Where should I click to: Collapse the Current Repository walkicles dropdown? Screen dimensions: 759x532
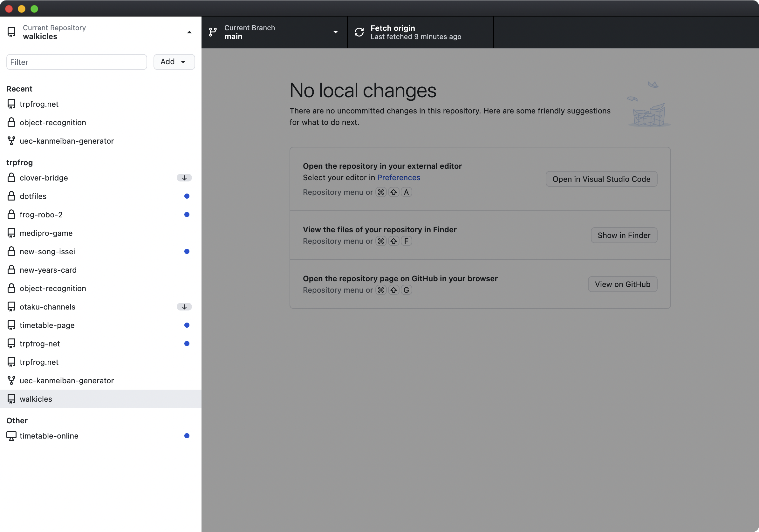189,32
